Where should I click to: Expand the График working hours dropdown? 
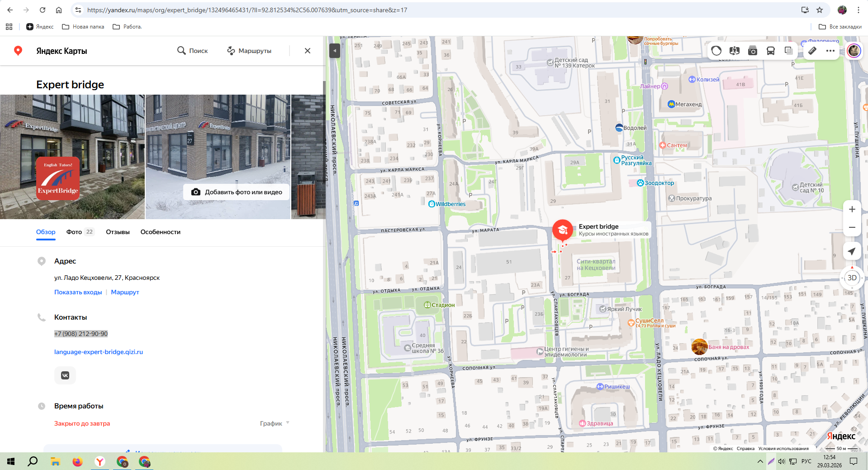pos(275,423)
